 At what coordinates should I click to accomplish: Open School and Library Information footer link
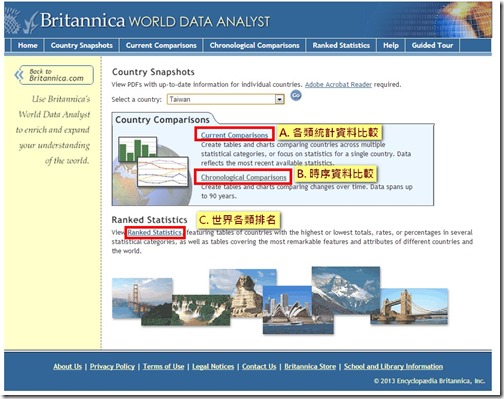pyautogui.click(x=393, y=366)
